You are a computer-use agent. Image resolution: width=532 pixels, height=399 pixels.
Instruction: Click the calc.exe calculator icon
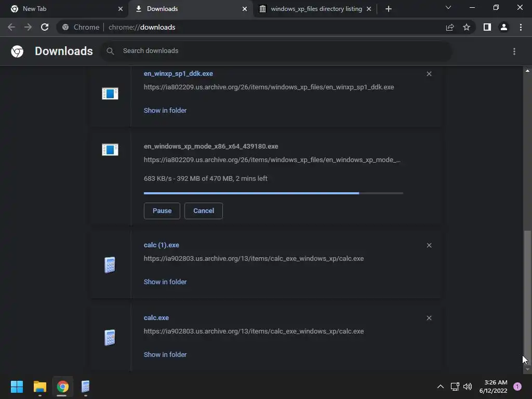(x=110, y=338)
